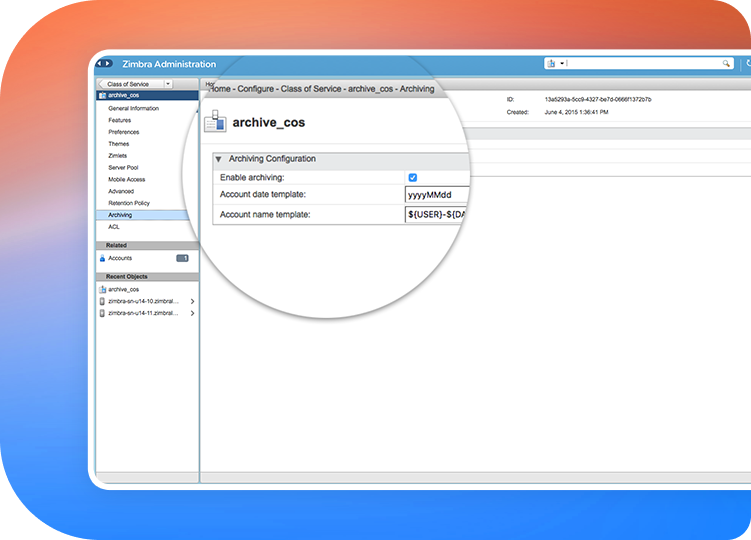Expand chevron for zimbra-sn-u14-10 entry

tap(192, 301)
